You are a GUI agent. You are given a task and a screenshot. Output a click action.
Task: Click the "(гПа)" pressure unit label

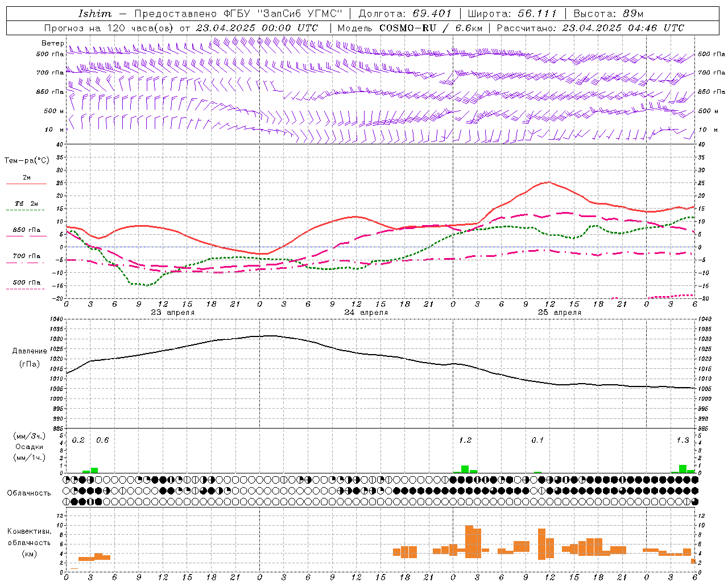coord(30,364)
